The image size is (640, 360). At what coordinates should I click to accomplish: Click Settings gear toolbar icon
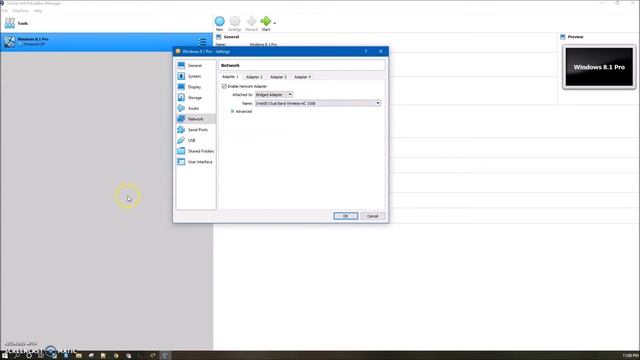(x=235, y=21)
